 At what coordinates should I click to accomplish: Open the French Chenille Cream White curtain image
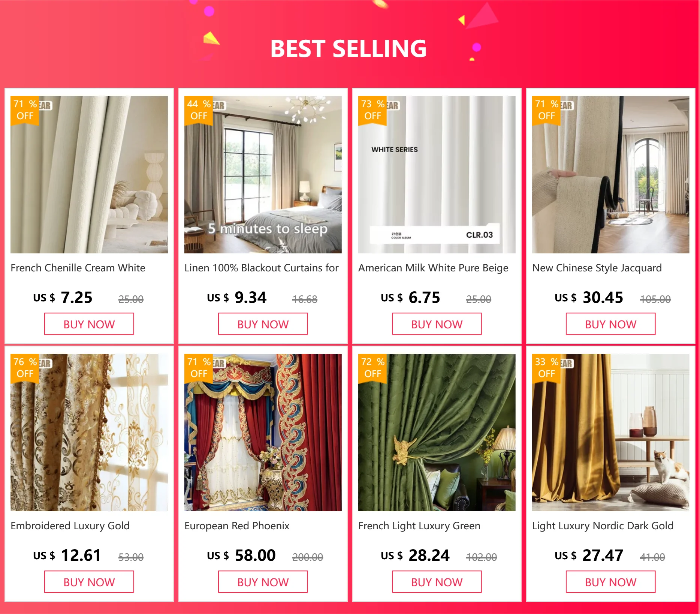pyautogui.click(x=89, y=175)
